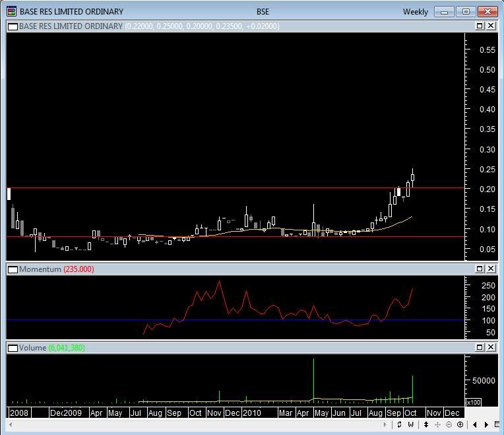Click the refresh/rescale chart icon
Viewport: 504px width, 435px height.
coord(399,424)
